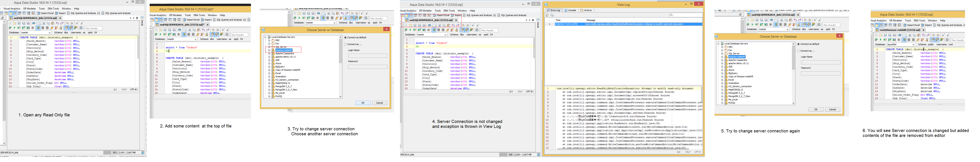Select 'Connect as ...' radio in step 3 dialog

click(x=346, y=44)
